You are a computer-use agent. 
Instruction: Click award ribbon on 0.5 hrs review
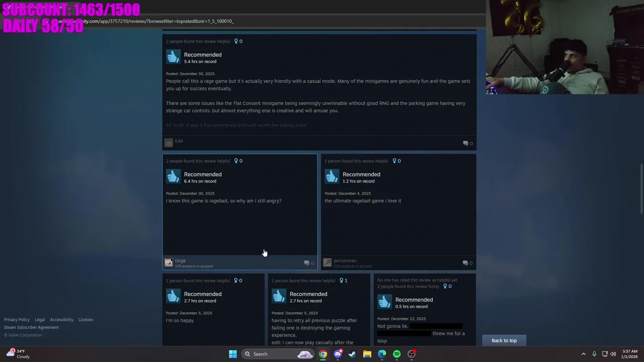pyautogui.click(x=445, y=286)
